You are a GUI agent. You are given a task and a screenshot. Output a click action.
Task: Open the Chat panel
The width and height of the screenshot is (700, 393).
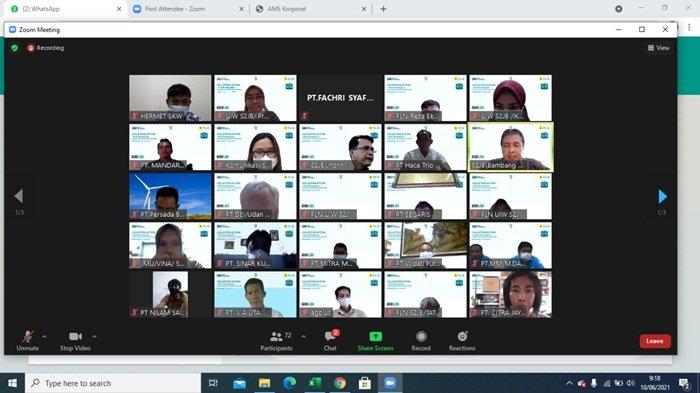tap(330, 341)
